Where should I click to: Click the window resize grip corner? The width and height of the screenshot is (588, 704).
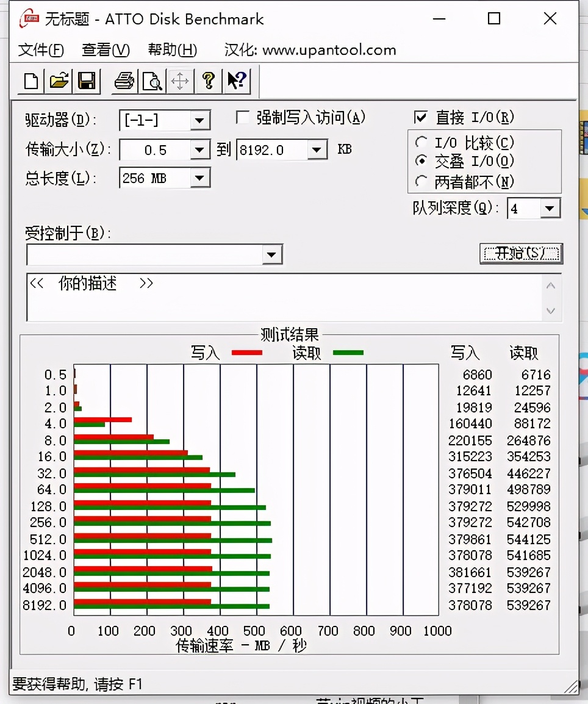571,687
